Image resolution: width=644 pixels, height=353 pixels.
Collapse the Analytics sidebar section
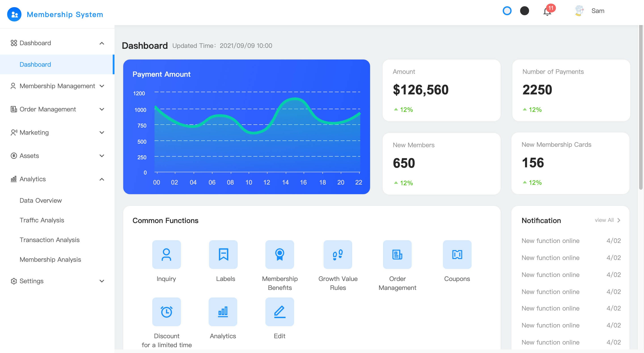(57, 179)
